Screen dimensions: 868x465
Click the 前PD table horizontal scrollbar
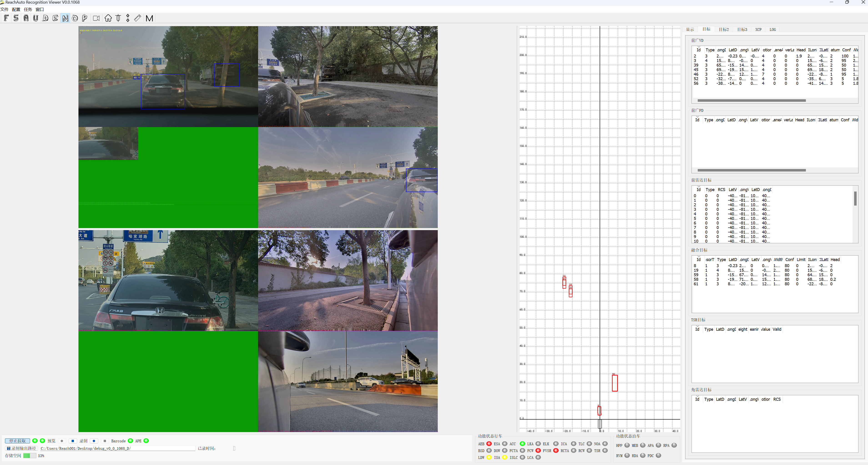(751, 170)
